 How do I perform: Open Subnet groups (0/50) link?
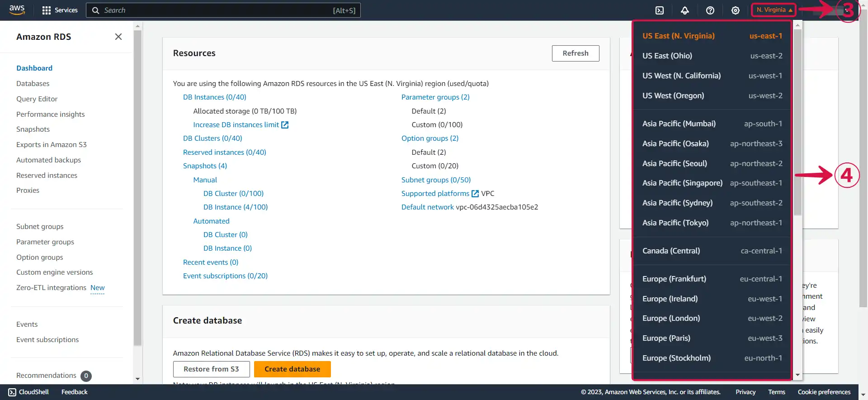[436, 180]
